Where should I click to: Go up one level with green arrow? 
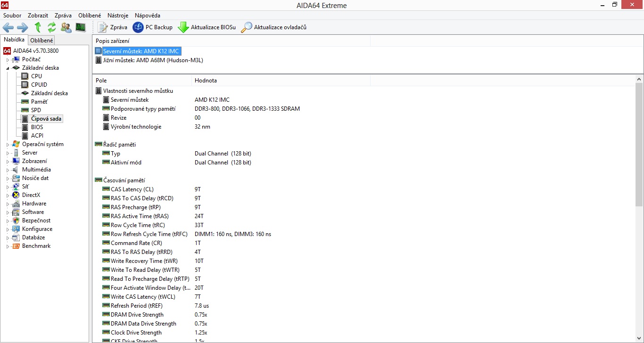(x=38, y=27)
